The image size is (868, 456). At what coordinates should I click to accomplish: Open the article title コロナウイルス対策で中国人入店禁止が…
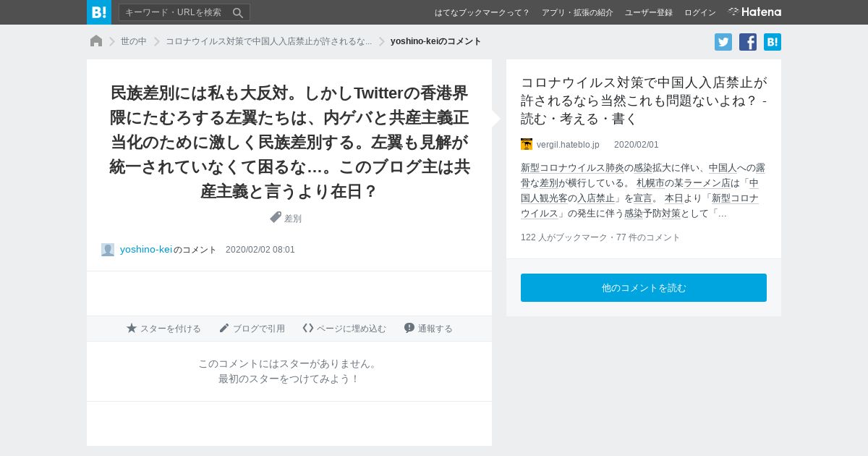[644, 100]
